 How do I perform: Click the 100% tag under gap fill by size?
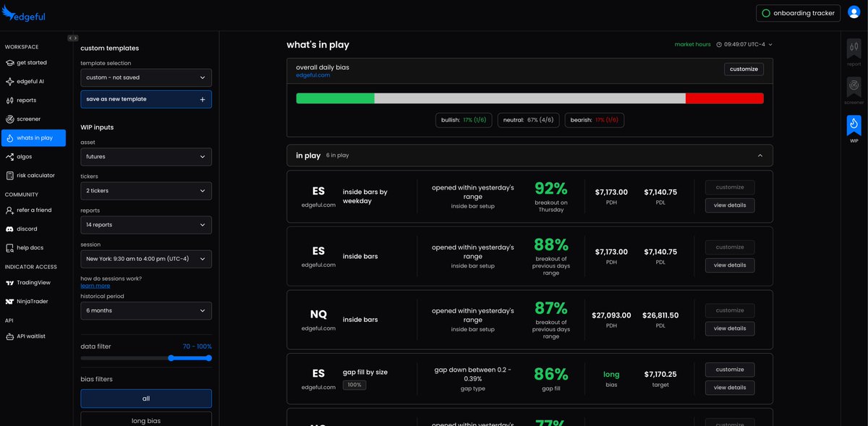coord(354,385)
